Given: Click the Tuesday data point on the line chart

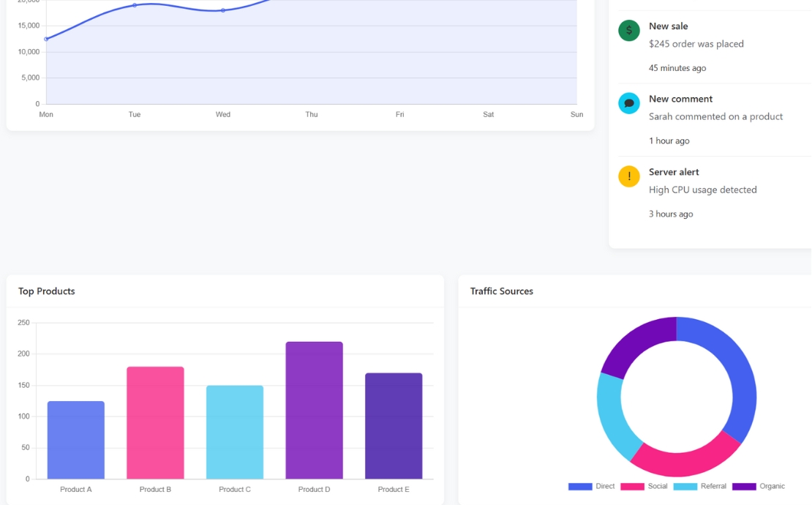Looking at the screenshot, I should click(135, 6).
